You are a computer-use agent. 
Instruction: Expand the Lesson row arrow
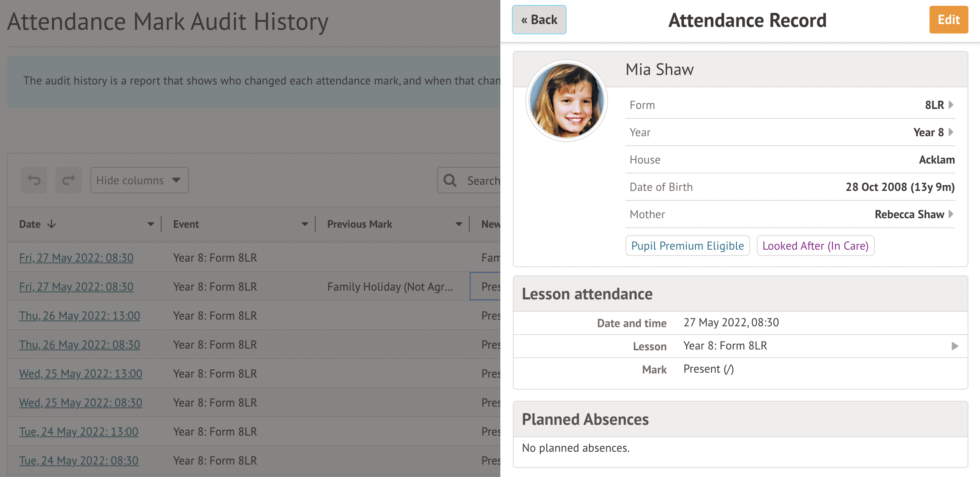click(955, 346)
